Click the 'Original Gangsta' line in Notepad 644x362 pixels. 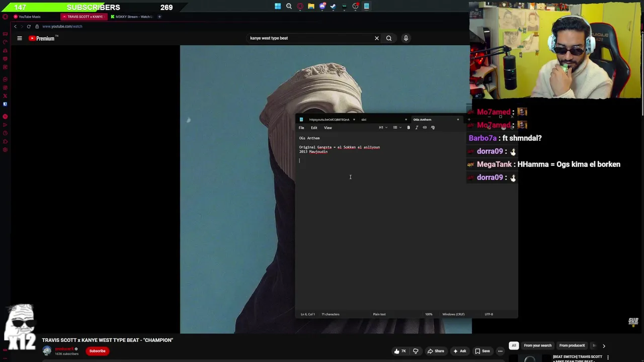click(x=340, y=147)
